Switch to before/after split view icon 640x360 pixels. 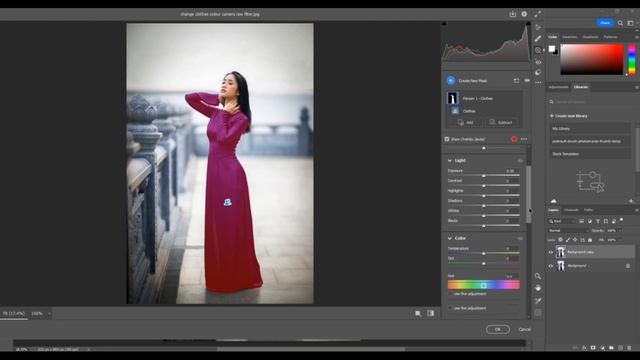coord(431,313)
